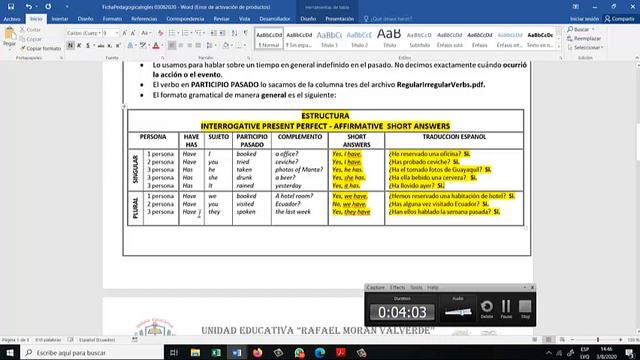Screen dimensions: 640x360
Task: Open the change case (Aa) dropdown
Action: [x=146, y=33]
